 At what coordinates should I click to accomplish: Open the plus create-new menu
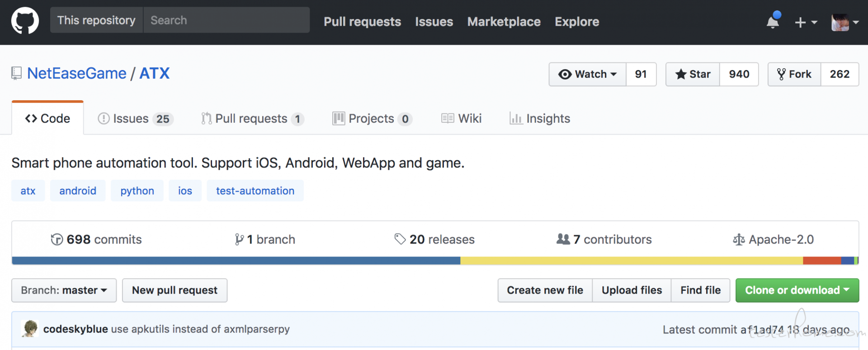(x=806, y=22)
